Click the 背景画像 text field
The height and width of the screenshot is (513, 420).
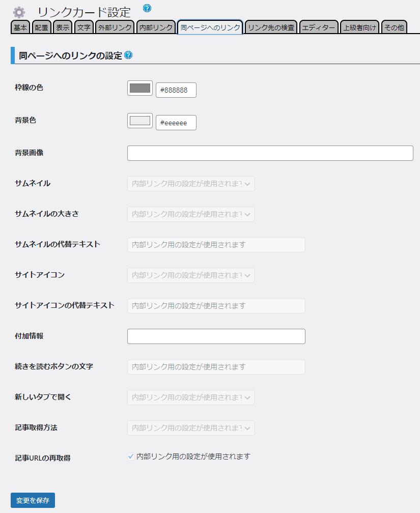[x=270, y=153]
